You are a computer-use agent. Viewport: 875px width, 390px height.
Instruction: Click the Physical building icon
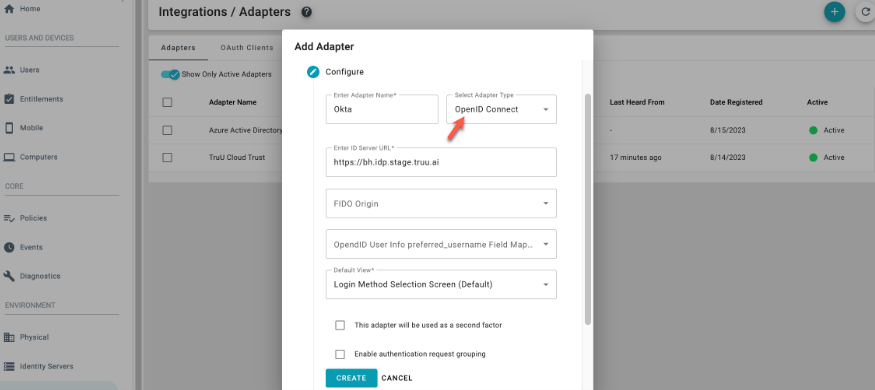tap(9, 338)
